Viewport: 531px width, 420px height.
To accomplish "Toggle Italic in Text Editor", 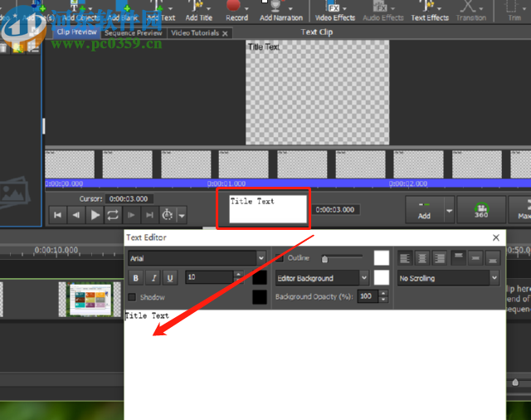I will [153, 278].
